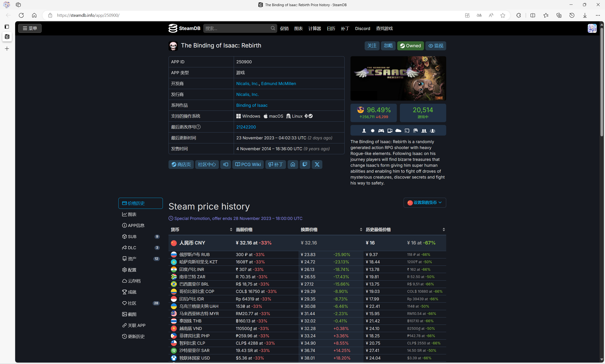Open 促销 in the top navigation
Screen dimensions: 605x364
(x=284, y=28)
